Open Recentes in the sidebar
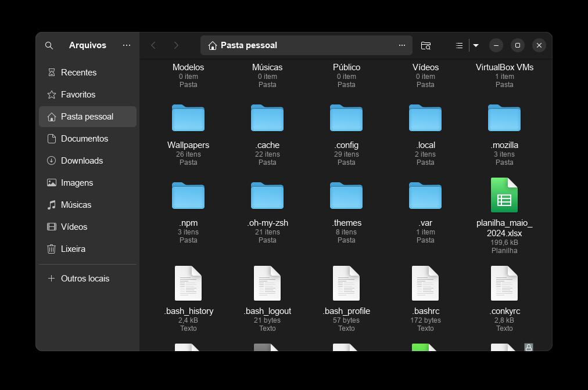Viewport: 588px width, 390px height. 78,73
